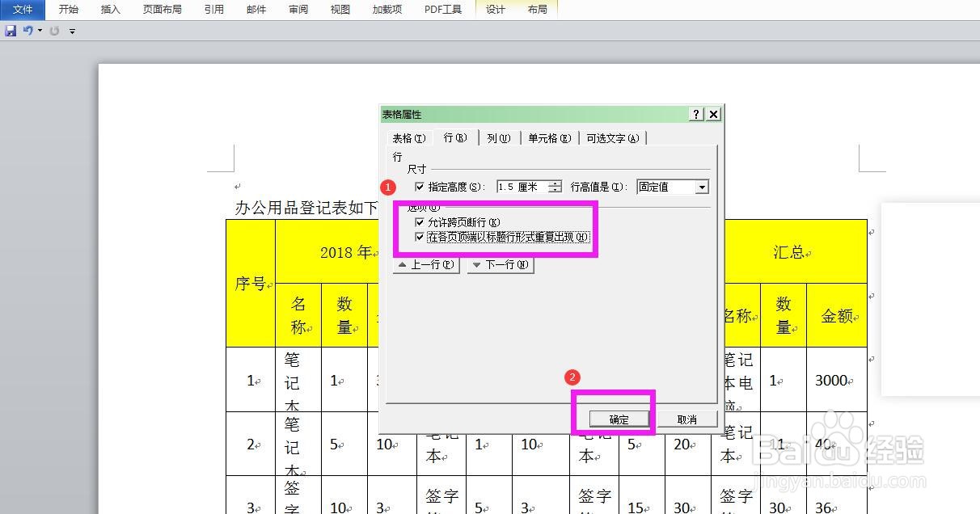
Task: Click the 上一行 button
Action: pos(425,264)
